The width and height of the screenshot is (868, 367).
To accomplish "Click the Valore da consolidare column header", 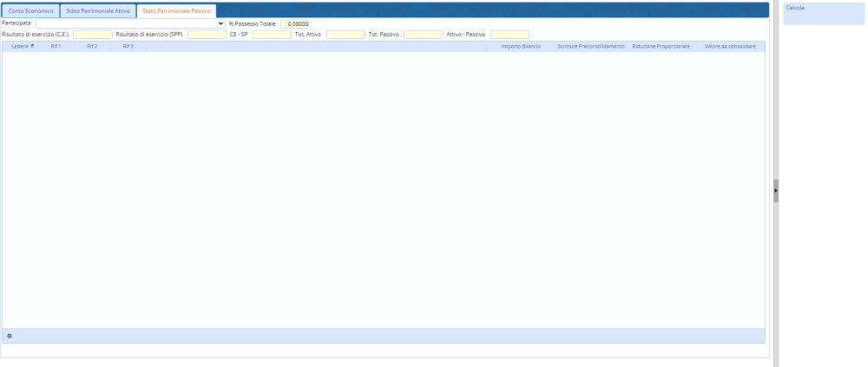I will (x=730, y=46).
